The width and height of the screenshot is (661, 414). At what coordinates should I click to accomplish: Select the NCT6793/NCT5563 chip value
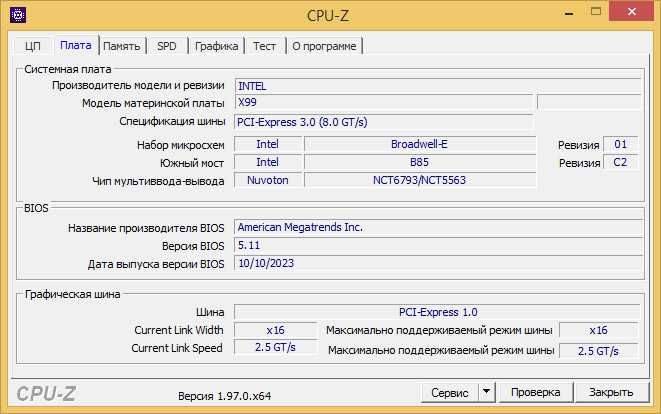(x=419, y=180)
